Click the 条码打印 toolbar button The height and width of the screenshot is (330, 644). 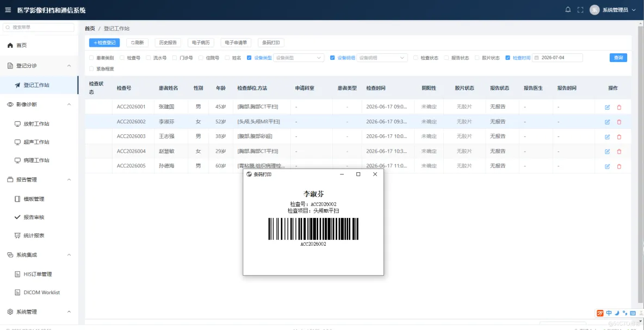[271, 42]
